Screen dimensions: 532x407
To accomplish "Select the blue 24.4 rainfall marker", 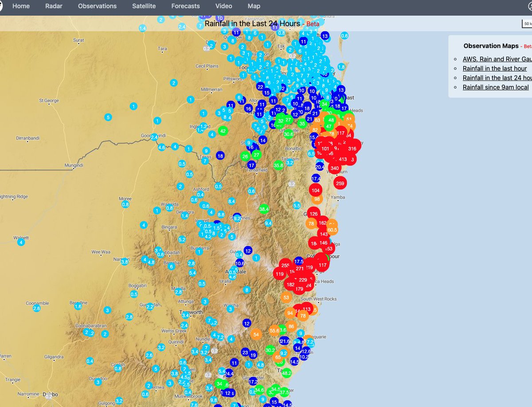I will click(x=229, y=374).
